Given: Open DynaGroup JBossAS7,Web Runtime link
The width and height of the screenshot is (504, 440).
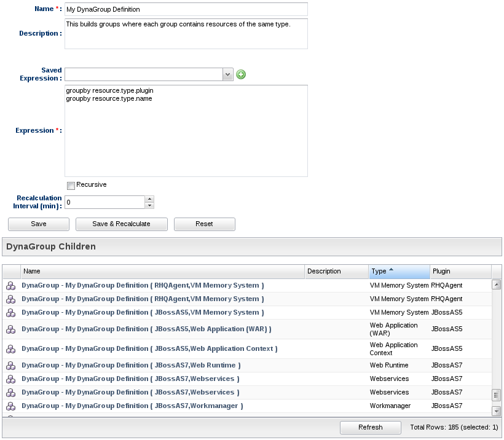Looking at the screenshot, I should click(131, 366).
